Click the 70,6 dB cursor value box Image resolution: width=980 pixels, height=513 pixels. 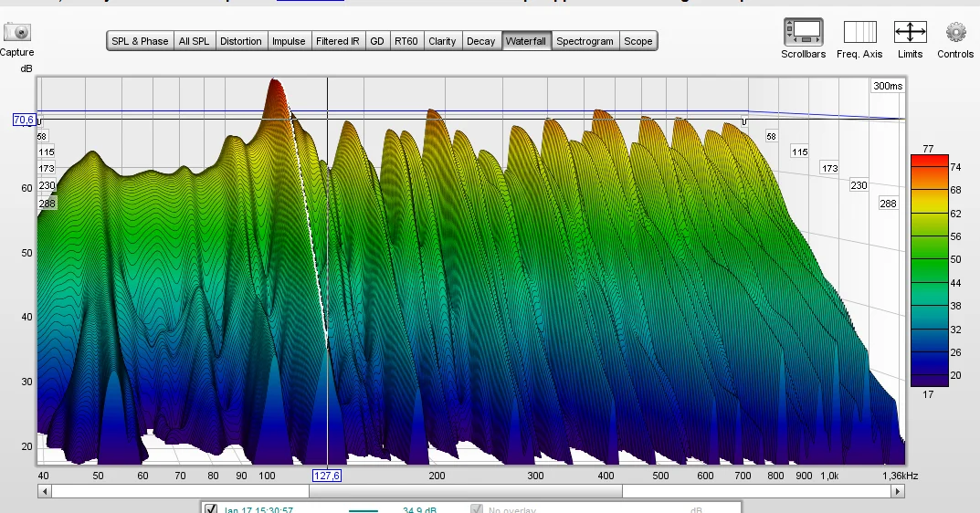tap(24, 120)
